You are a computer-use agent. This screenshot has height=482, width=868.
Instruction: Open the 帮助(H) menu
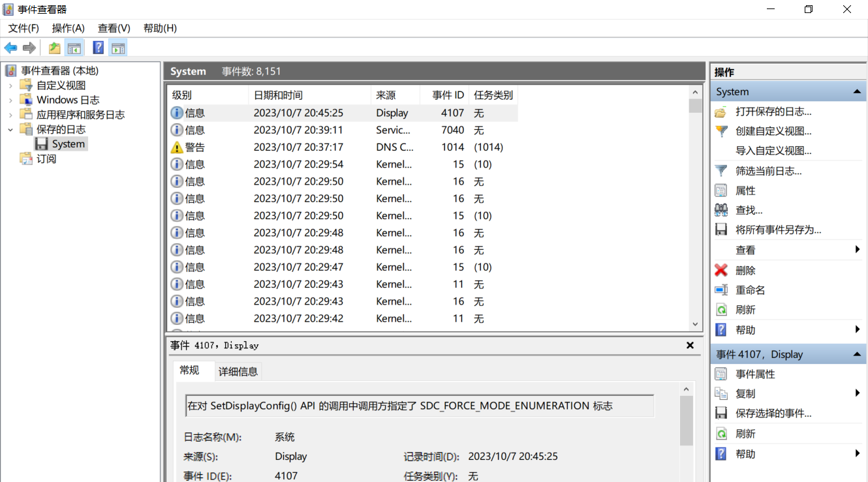point(160,28)
